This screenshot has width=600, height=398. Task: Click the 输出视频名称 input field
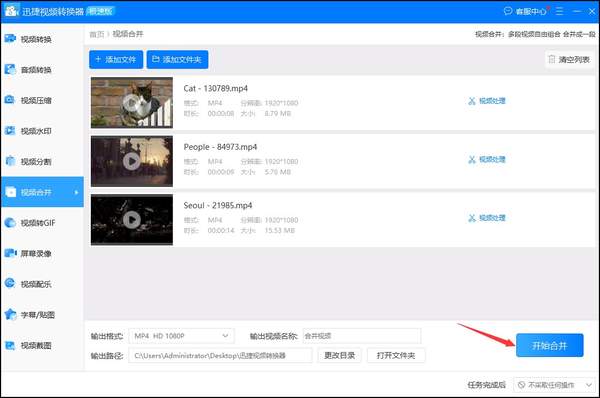point(362,336)
